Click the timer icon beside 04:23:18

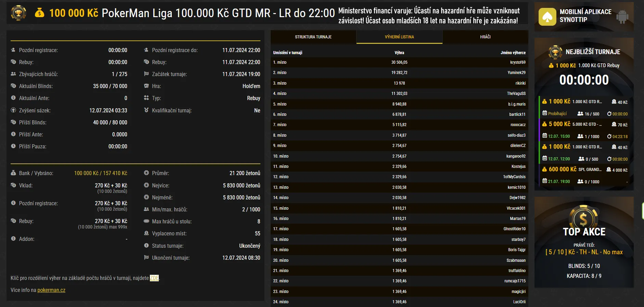(609, 136)
